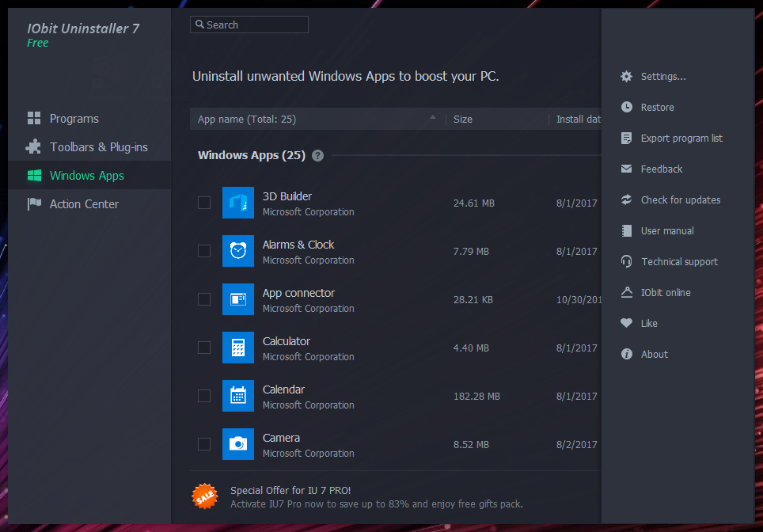Click the Camera app icon

pos(238,444)
